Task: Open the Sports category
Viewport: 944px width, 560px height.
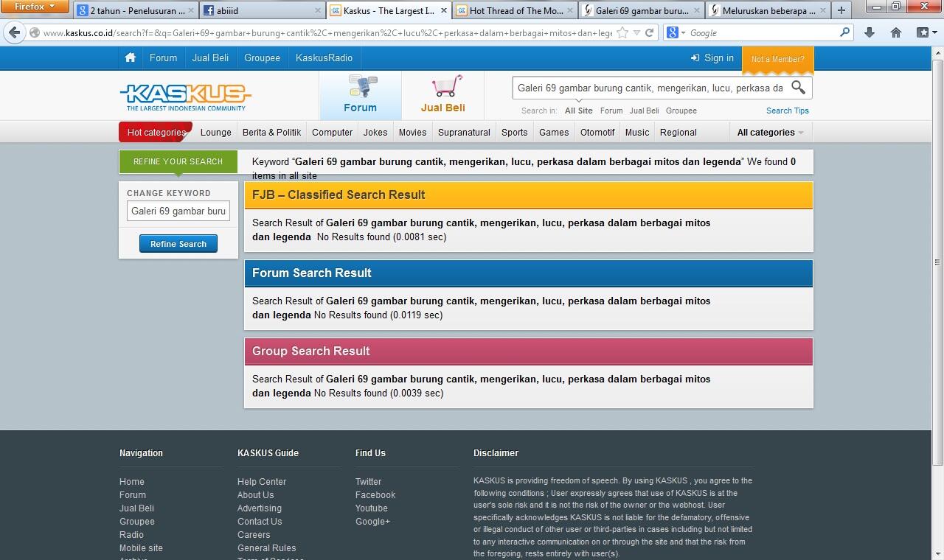Action: pyautogui.click(x=514, y=133)
